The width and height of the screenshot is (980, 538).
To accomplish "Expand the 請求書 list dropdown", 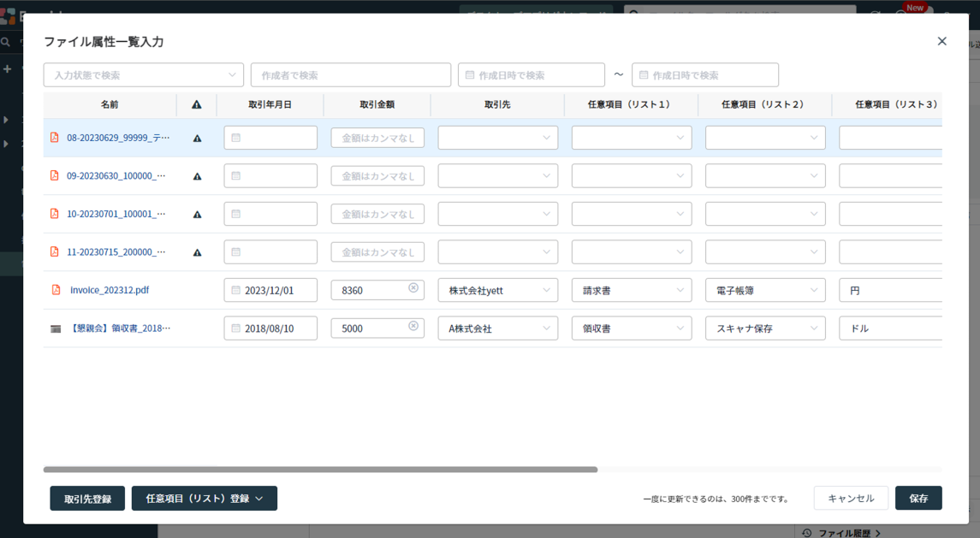I will coord(631,291).
